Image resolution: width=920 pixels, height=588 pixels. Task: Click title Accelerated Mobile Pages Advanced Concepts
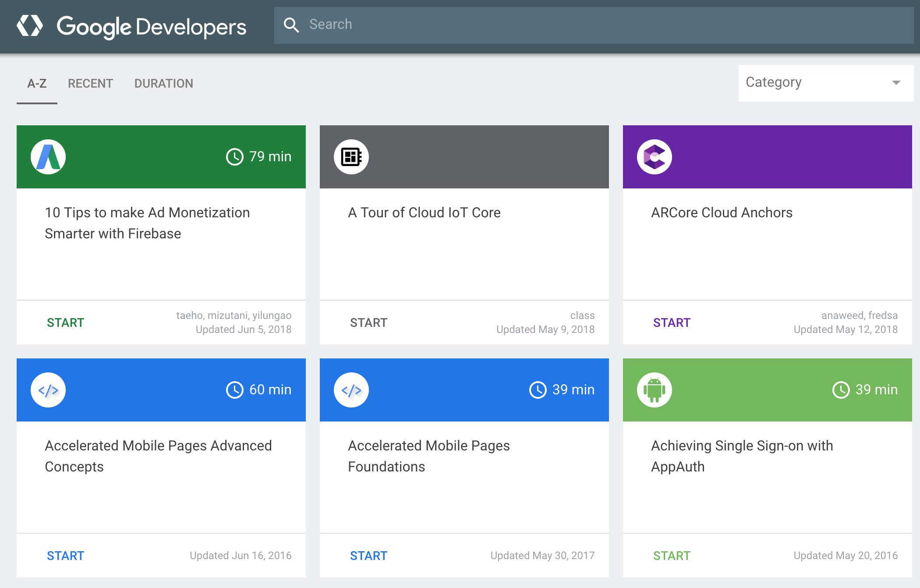pos(159,456)
